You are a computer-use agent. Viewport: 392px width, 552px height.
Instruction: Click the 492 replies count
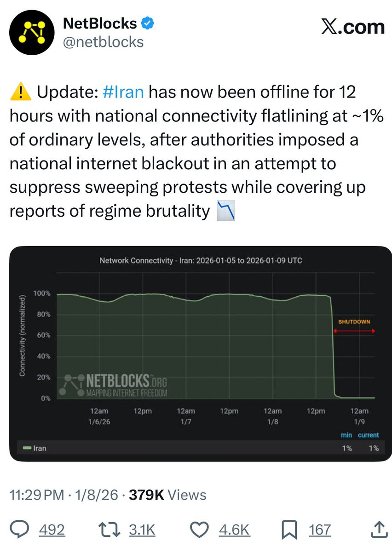(x=52, y=530)
